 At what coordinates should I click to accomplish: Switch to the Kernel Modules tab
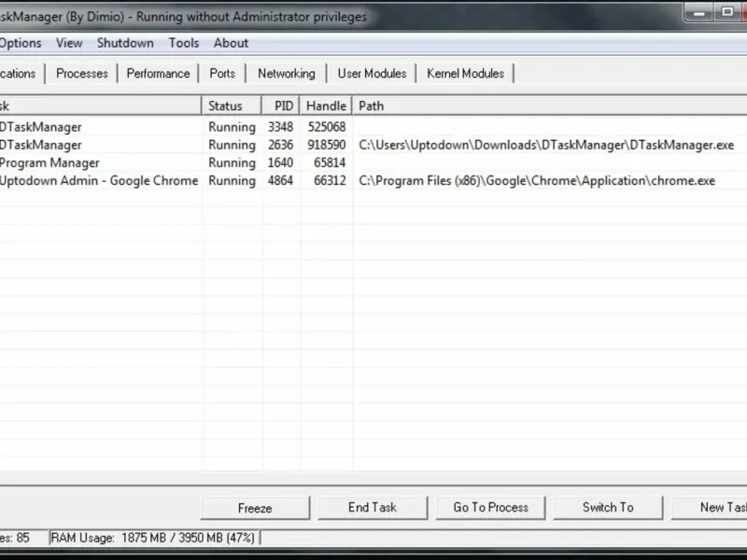[x=465, y=74]
